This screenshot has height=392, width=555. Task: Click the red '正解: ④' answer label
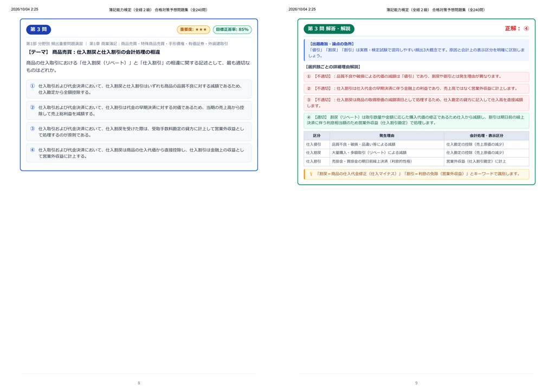(x=517, y=28)
